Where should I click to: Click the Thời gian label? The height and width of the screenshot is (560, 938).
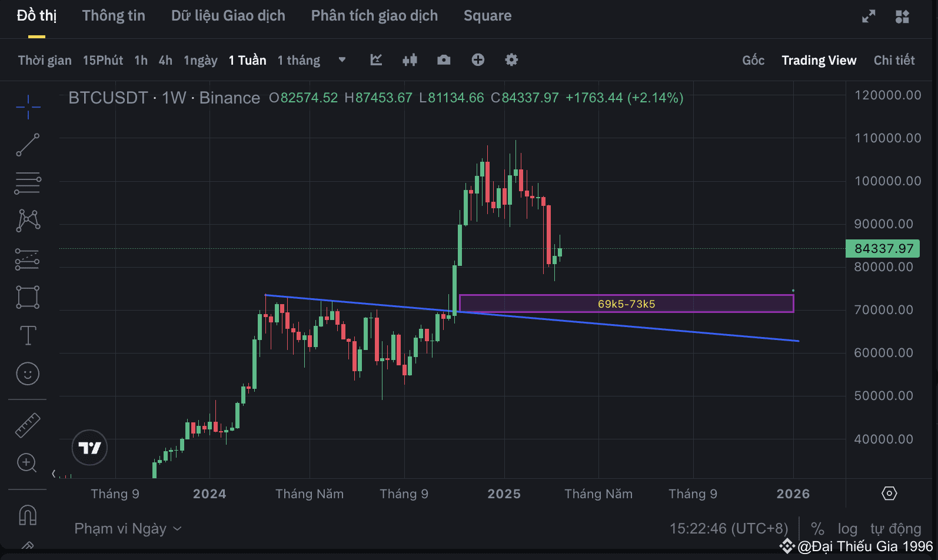[x=45, y=61]
